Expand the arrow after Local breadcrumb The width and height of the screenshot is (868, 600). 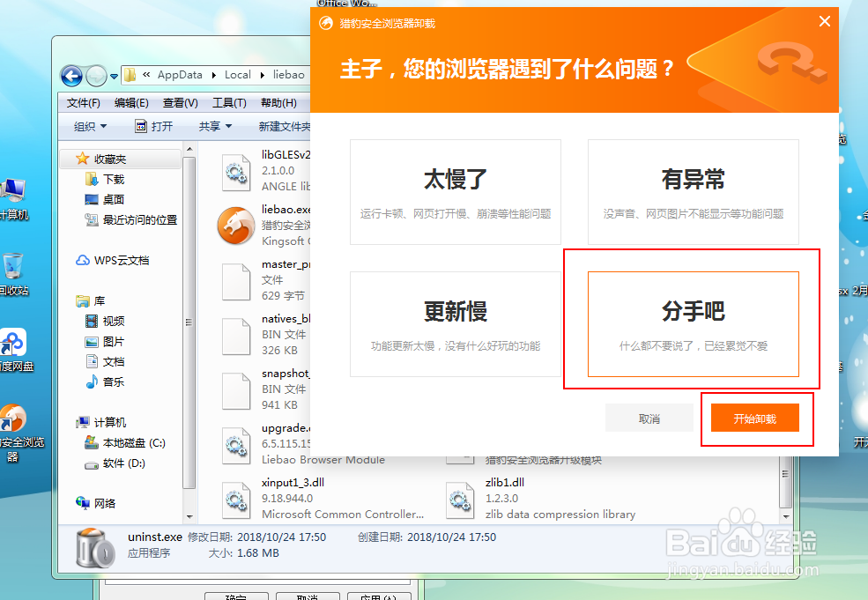click(262, 75)
